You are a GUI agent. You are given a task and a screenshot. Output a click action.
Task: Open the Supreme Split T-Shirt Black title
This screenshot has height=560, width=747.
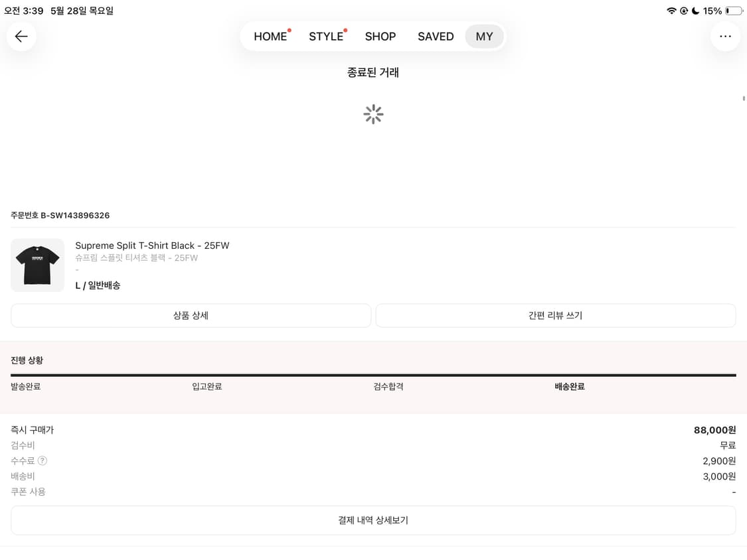[x=152, y=245]
